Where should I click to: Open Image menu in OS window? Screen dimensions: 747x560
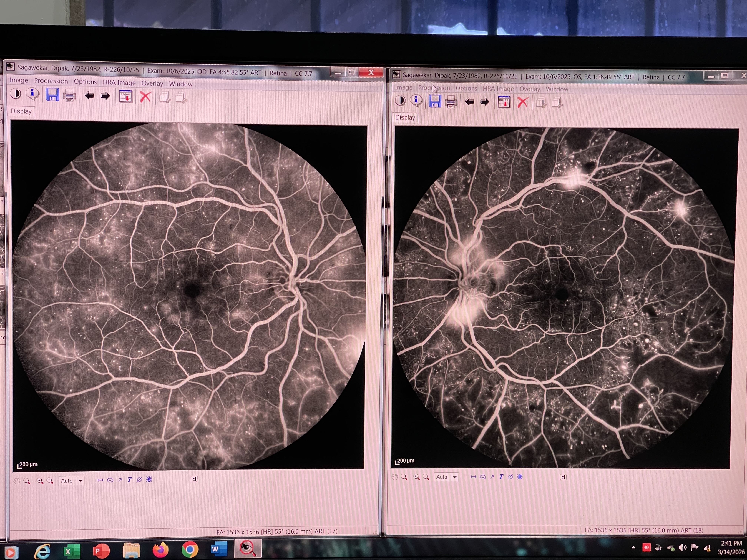(404, 87)
